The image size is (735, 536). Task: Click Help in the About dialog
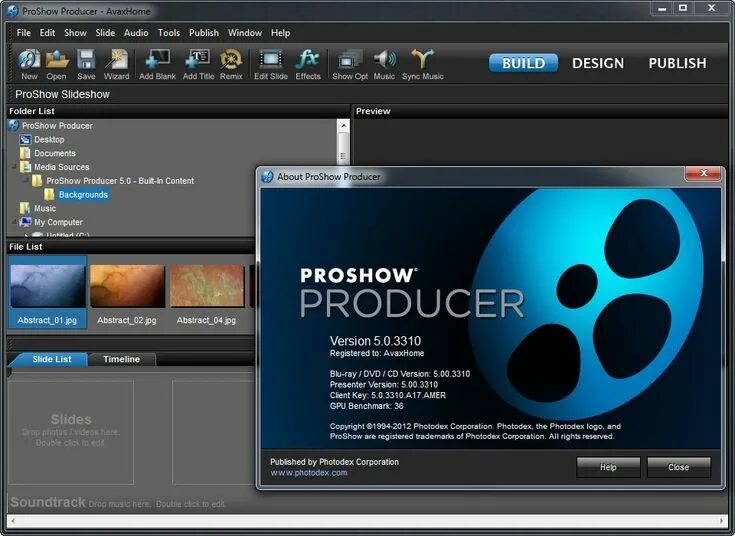coord(608,467)
